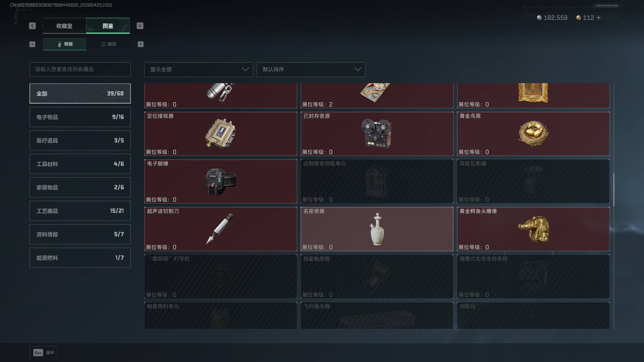
Task: Click the 请输入想要查找的收藏品 search field
Action: [80, 69]
